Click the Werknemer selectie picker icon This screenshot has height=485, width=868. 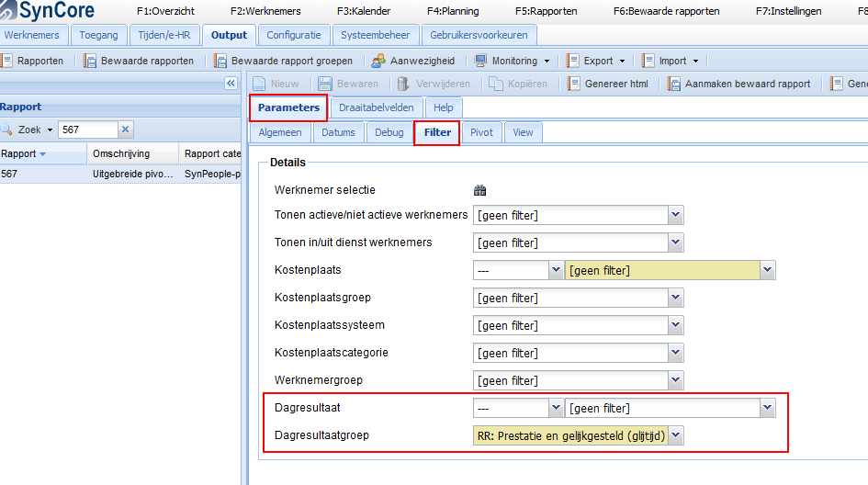479,190
